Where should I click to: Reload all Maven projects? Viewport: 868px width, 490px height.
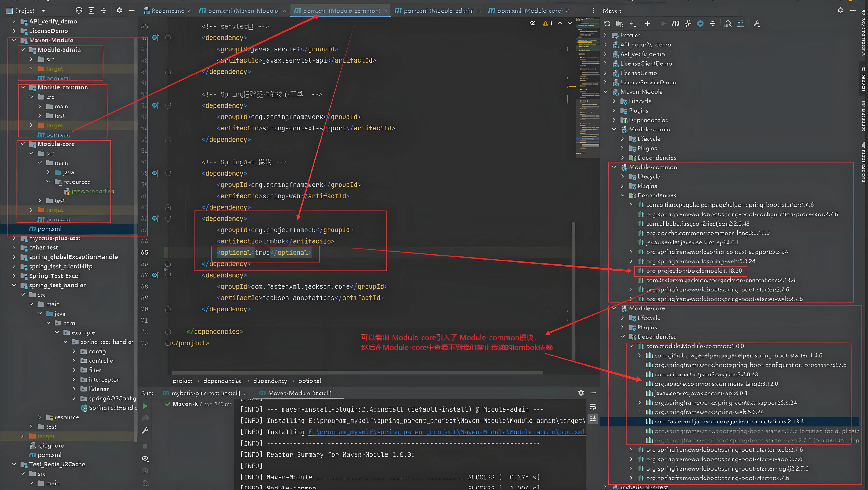[607, 24]
